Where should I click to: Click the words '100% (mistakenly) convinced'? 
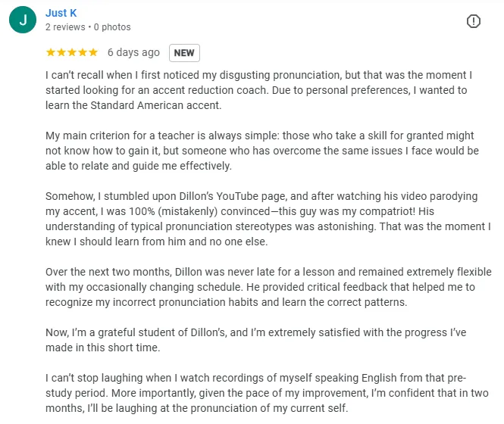pos(199,211)
